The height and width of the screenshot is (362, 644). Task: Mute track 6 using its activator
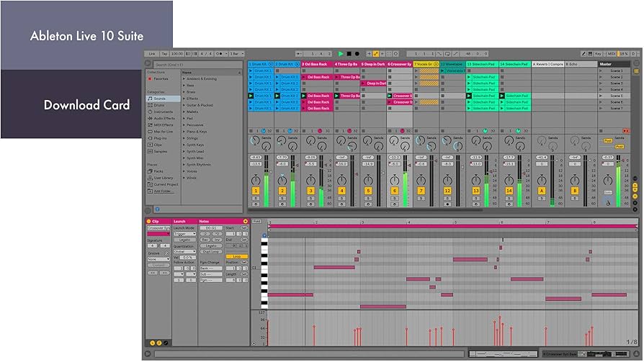tap(395, 191)
